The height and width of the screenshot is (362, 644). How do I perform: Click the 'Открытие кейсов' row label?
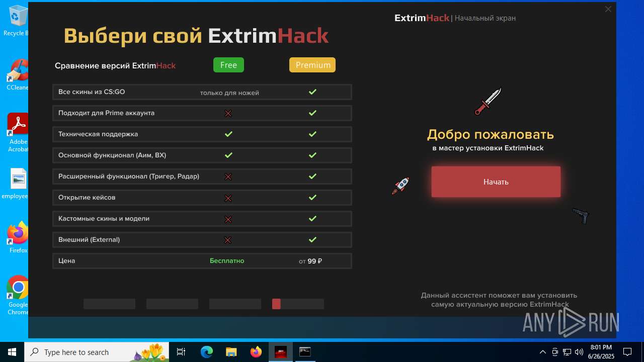coord(87,198)
